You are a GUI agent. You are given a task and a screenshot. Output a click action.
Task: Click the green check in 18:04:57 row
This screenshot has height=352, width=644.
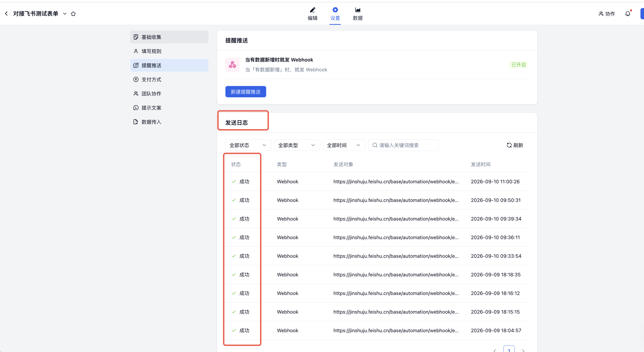(234, 331)
